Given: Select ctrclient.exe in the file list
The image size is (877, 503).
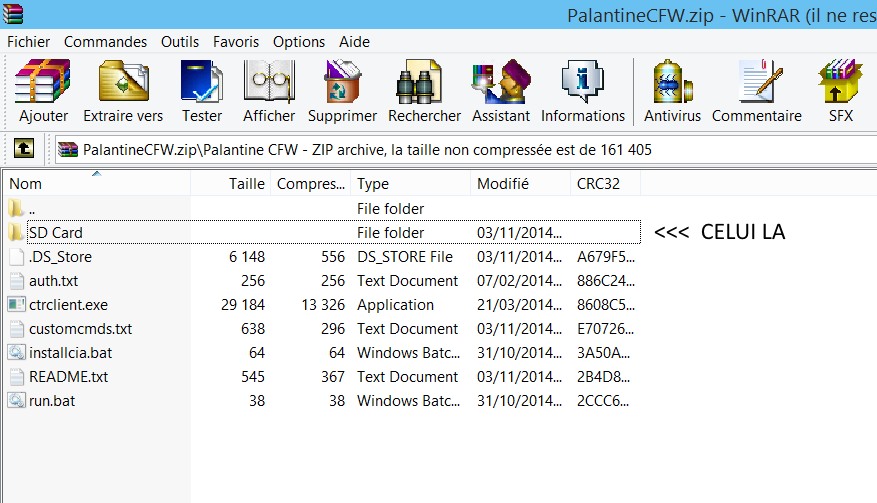Looking at the screenshot, I should pyautogui.click(x=68, y=305).
